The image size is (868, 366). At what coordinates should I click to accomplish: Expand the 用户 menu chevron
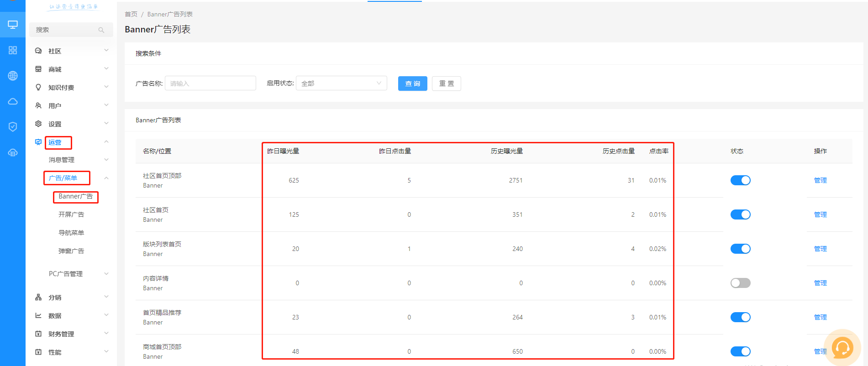pos(106,105)
